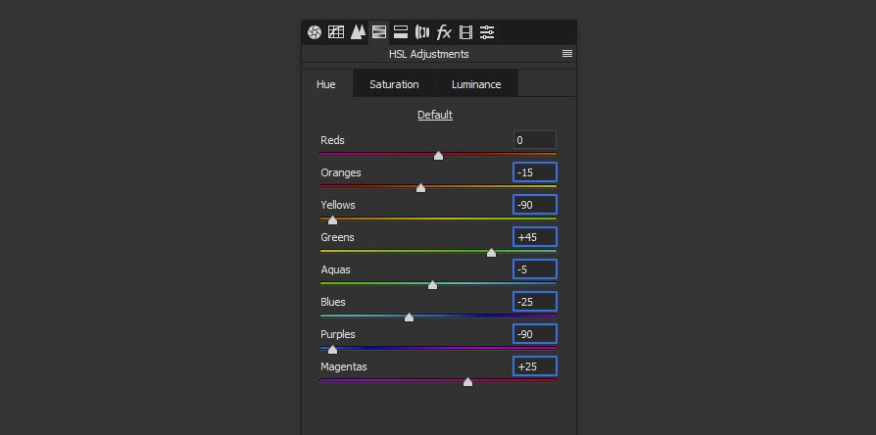The height and width of the screenshot is (435, 876).
Task: Open the Split Toning panel icon
Action: 401,32
